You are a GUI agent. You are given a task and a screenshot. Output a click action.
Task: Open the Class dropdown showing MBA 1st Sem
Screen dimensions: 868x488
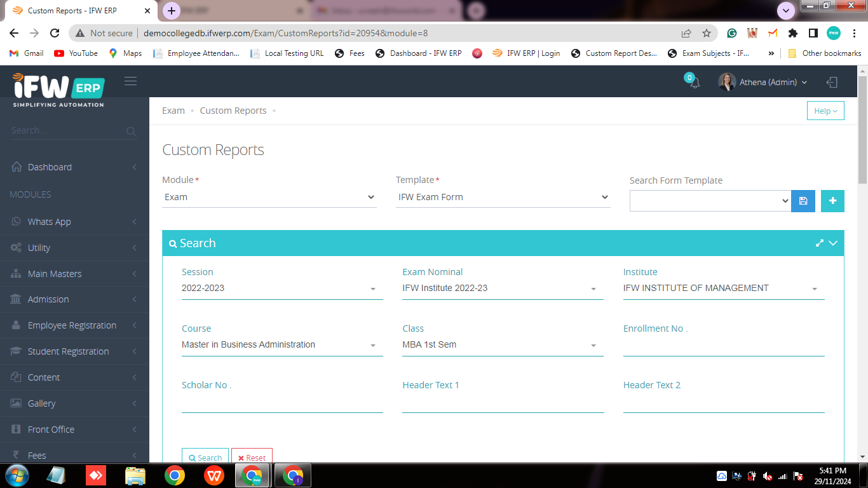tap(503, 345)
